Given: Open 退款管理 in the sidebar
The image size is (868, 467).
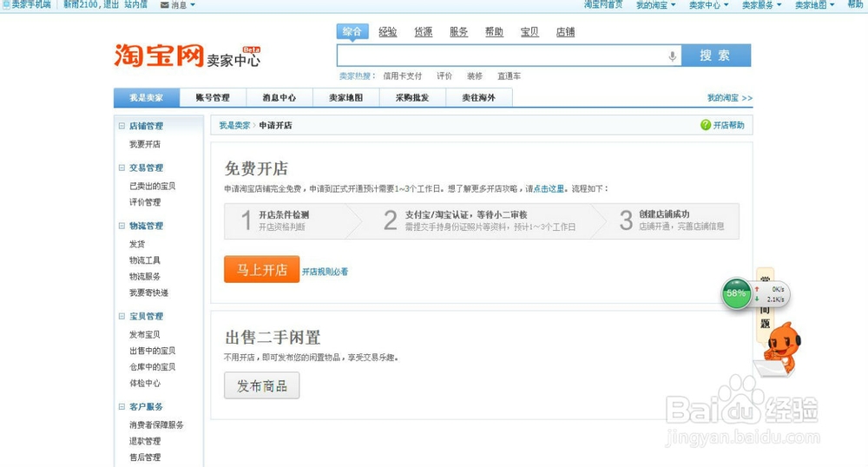Looking at the screenshot, I should pyautogui.click(x=145, y=441).
